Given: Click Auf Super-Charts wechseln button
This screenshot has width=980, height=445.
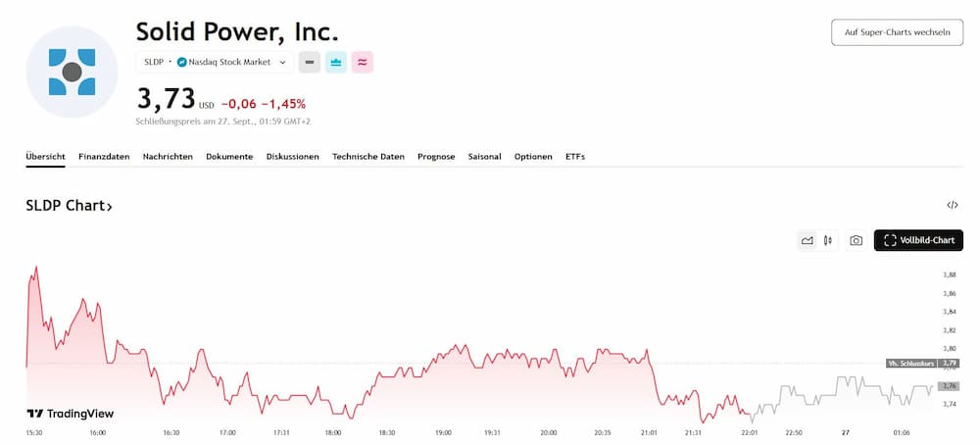Looking at the screenshot, I should (897, 32).
